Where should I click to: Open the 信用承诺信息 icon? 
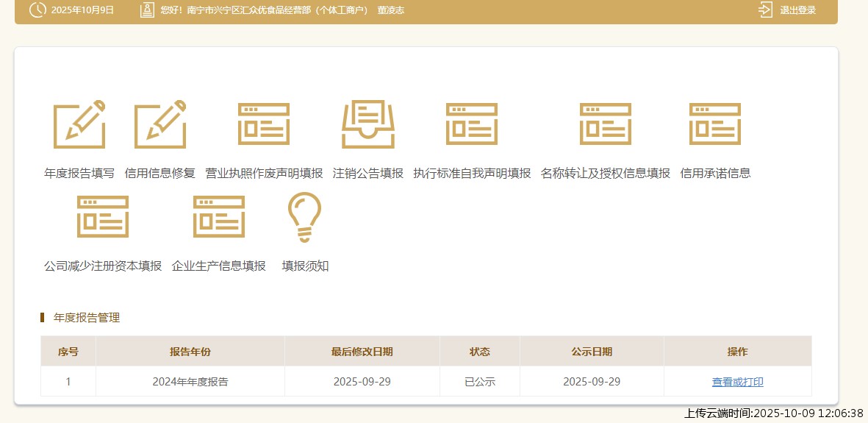click(715, 124)
